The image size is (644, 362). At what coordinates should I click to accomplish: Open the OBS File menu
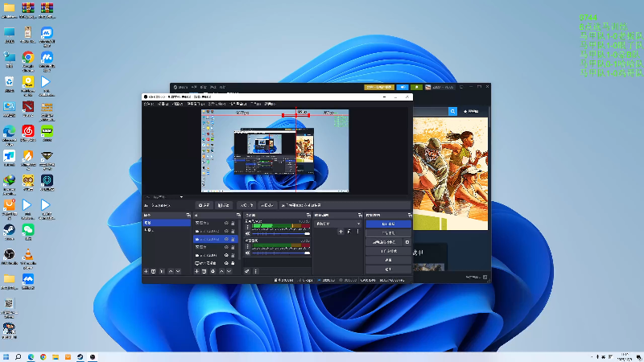pos(149,104)
